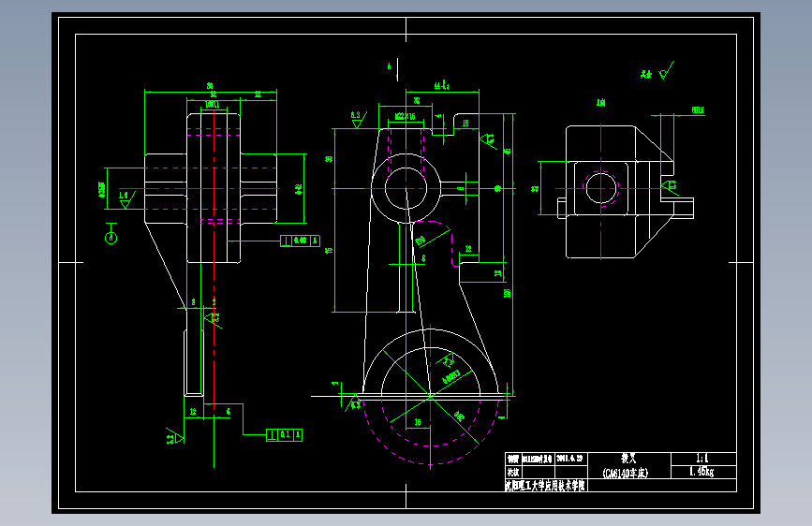Select the R20 radius dimension
Viewport: 812px width, 526px height.
pos(421,241)
